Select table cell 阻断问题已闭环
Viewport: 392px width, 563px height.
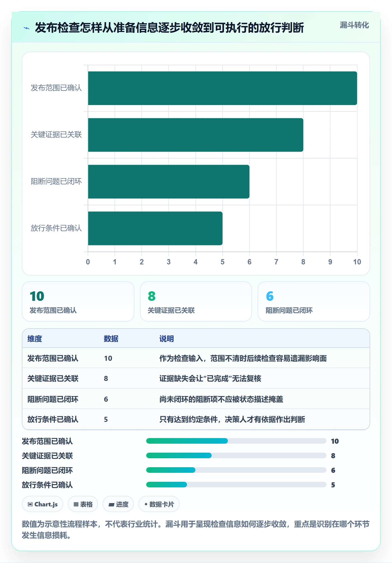(x=53, y=399)
